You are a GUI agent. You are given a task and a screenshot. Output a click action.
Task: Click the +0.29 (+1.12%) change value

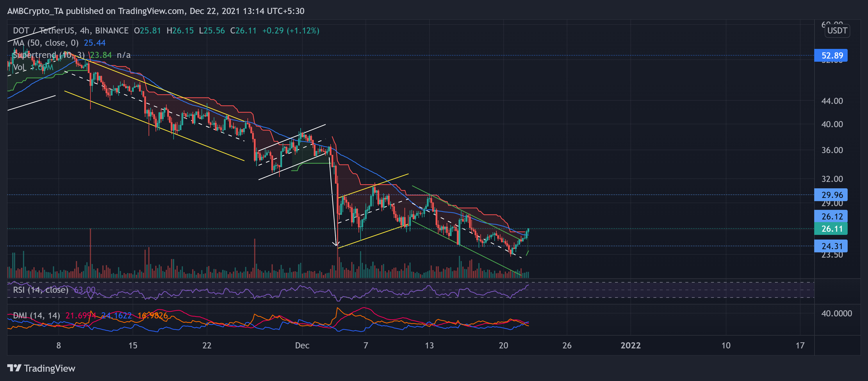pyautogui.click(x=291, y=31)
